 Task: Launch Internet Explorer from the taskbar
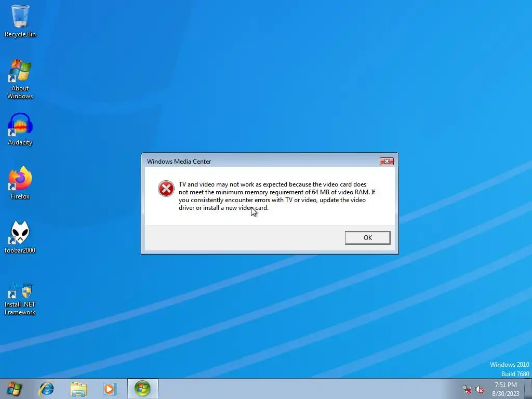[x=46, y=389]
